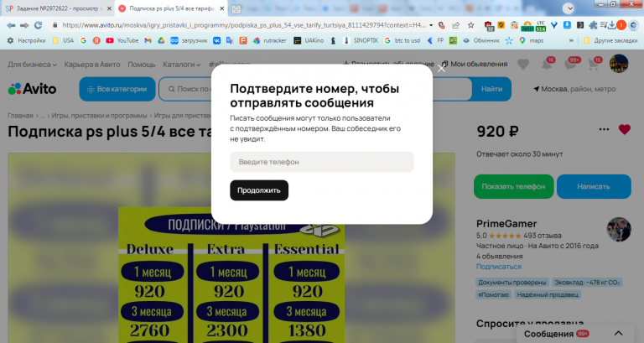Open the media control playlist icon
Viewport: 644px width, 343px height.
click(603, 25)
